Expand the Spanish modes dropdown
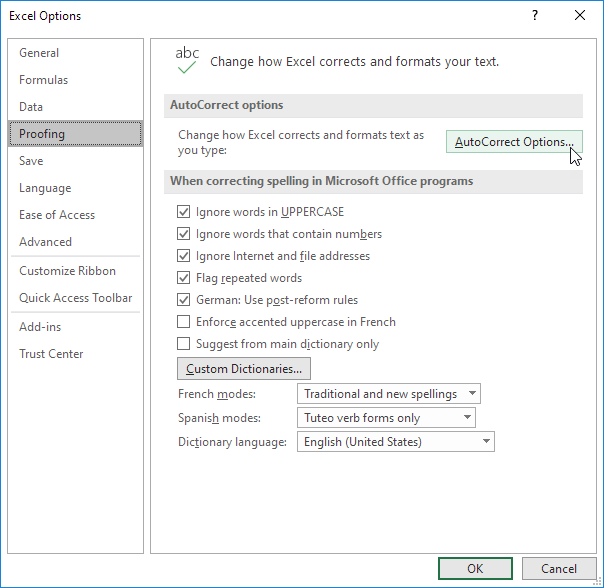 tap(386, 418)
